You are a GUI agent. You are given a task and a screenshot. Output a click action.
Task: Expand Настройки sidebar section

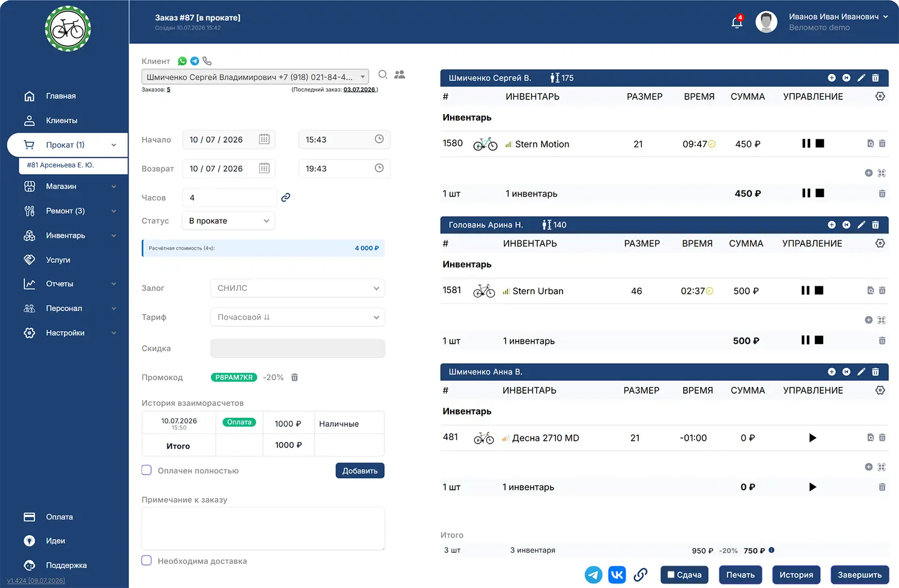pyautogui.click(x=113, y=333)
